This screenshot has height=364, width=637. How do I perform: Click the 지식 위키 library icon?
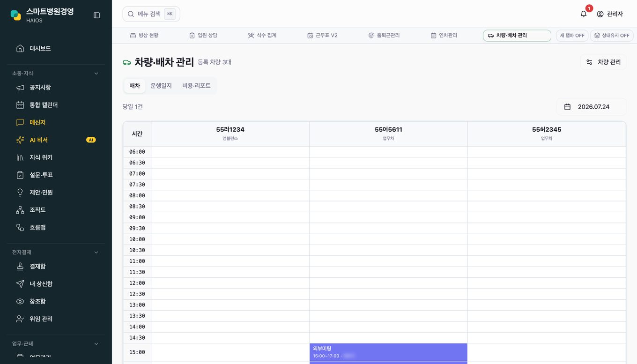coord(20,157)
